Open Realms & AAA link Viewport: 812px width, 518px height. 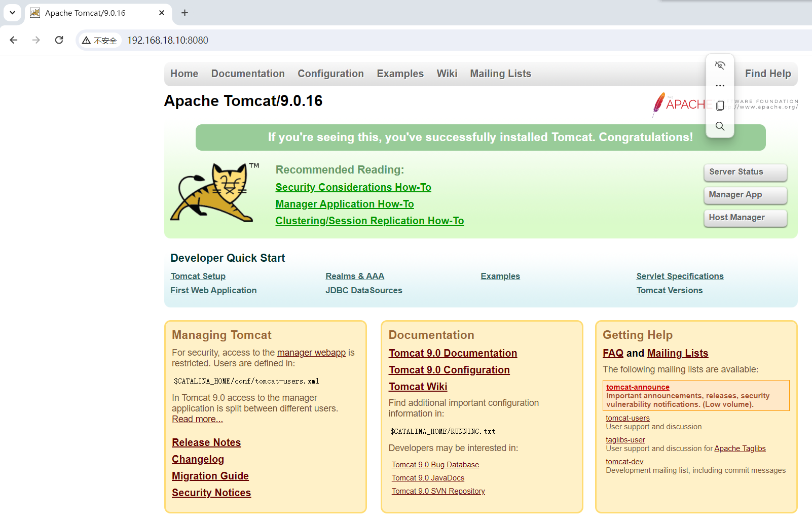(355, 276)
